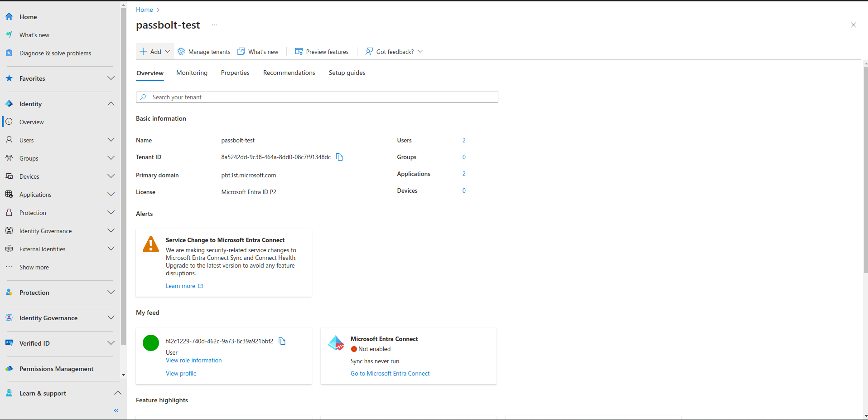Click the Manage tenants gear icon
The height and width of the screenshot is (420, 868).
(x=181, y=52)
